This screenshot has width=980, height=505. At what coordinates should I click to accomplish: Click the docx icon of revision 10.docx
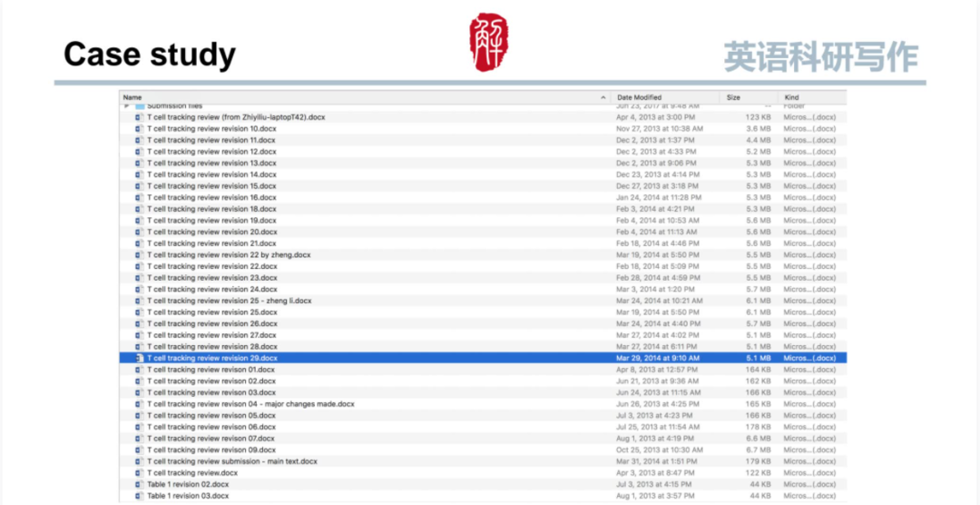[x=140, y=129]
